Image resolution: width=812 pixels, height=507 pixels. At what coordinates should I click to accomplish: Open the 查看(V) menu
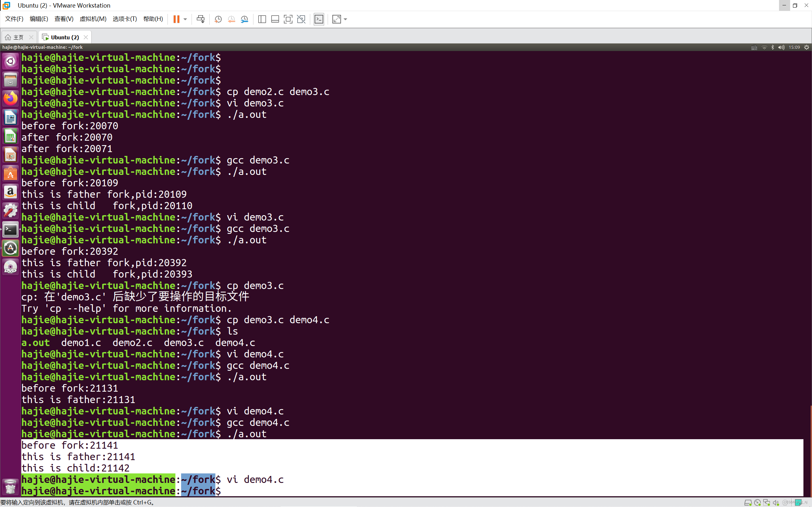click(x=64, y=19)
